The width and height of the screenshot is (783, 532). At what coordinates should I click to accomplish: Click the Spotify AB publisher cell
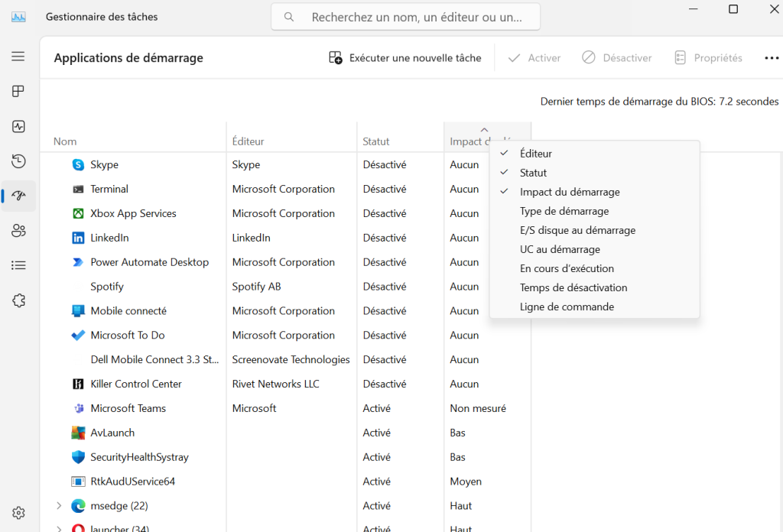(257, 287)
